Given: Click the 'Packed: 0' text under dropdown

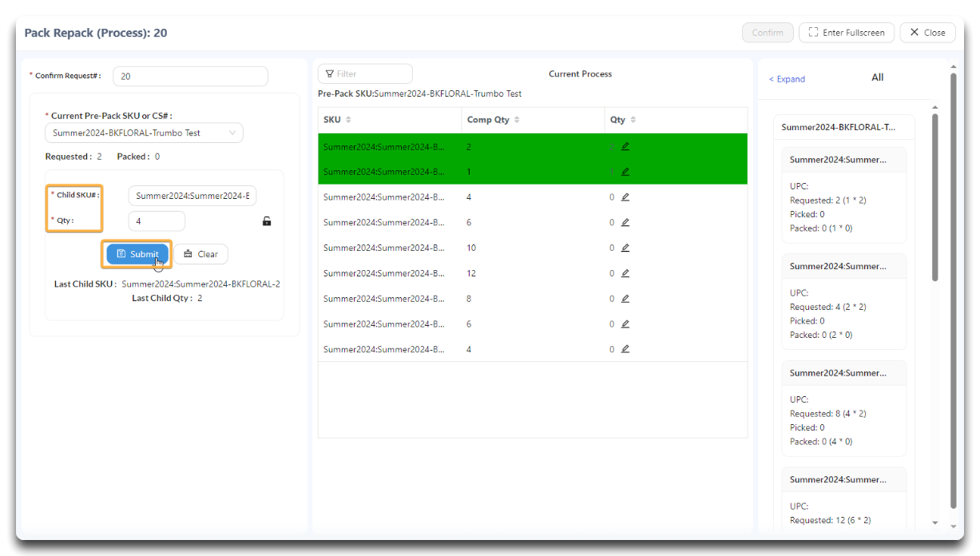Looking at the screenshot, I should coord(138,157).
